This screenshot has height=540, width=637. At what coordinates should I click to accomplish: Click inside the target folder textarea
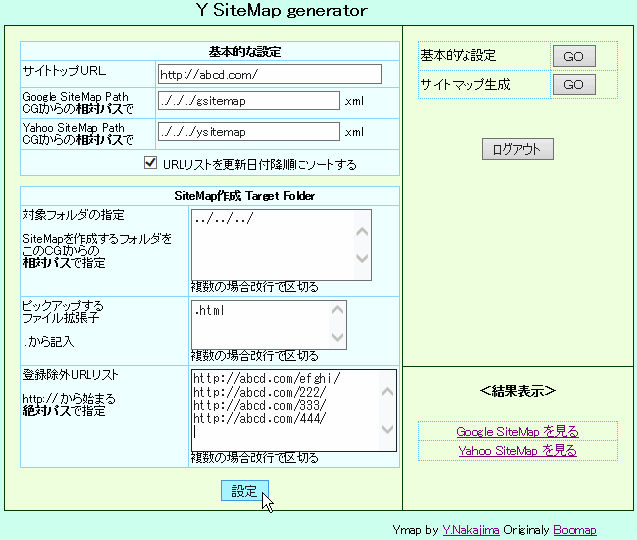(272, 243)
